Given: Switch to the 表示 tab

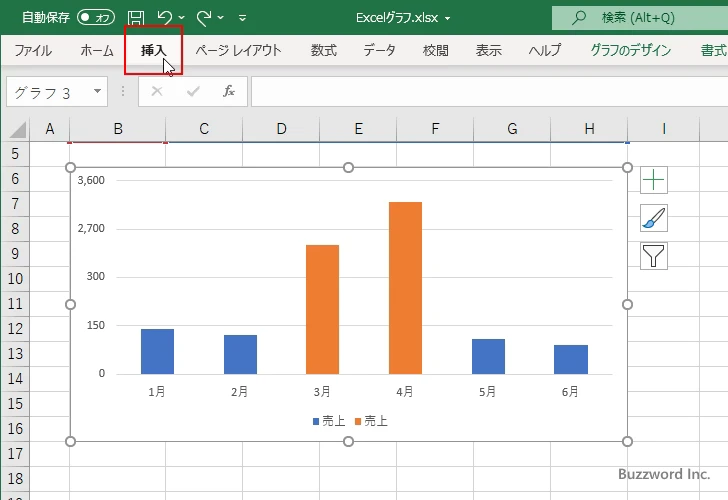Looking at the screenshot, I should point(488,50).
